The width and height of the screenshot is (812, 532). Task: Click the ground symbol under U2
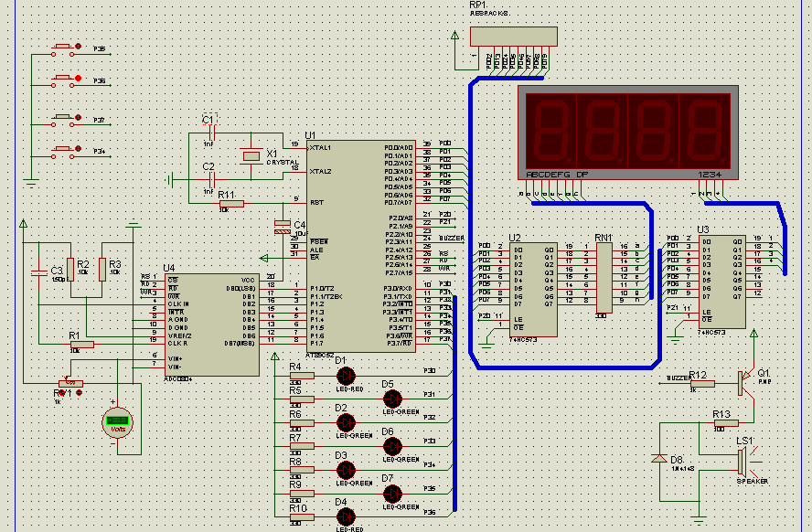(x=486, y=346)
